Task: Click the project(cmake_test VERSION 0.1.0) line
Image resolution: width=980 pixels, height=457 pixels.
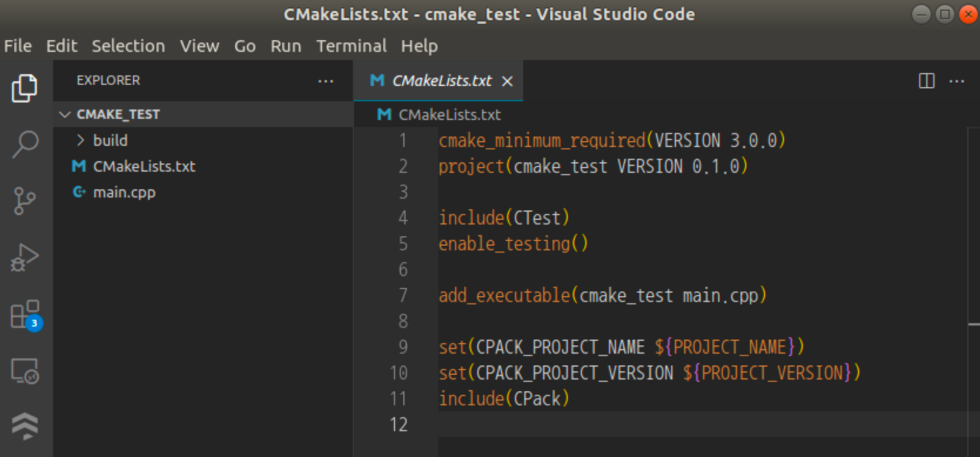Action: 593,166
